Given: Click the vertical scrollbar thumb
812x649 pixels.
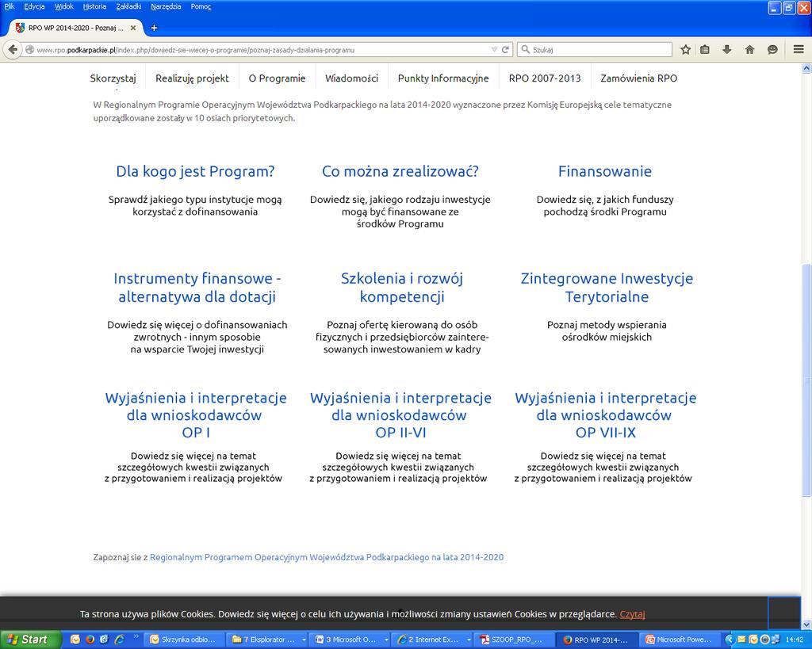Looking at the screenshot, I should 806,380.
